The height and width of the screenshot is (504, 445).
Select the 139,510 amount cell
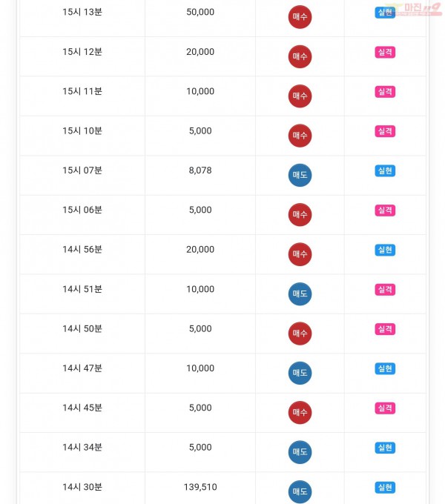click(200, 487)
